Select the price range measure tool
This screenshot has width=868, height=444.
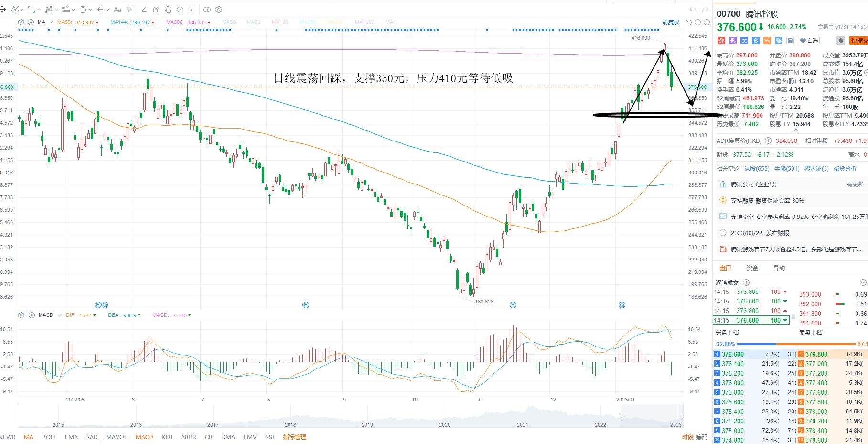(83, 10)
